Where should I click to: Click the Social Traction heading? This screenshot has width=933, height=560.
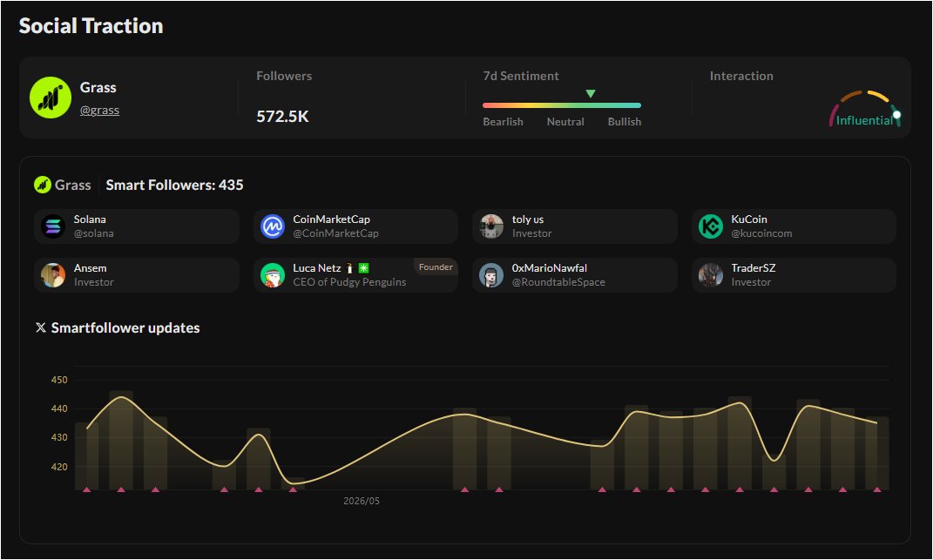[x=91, y=25]
